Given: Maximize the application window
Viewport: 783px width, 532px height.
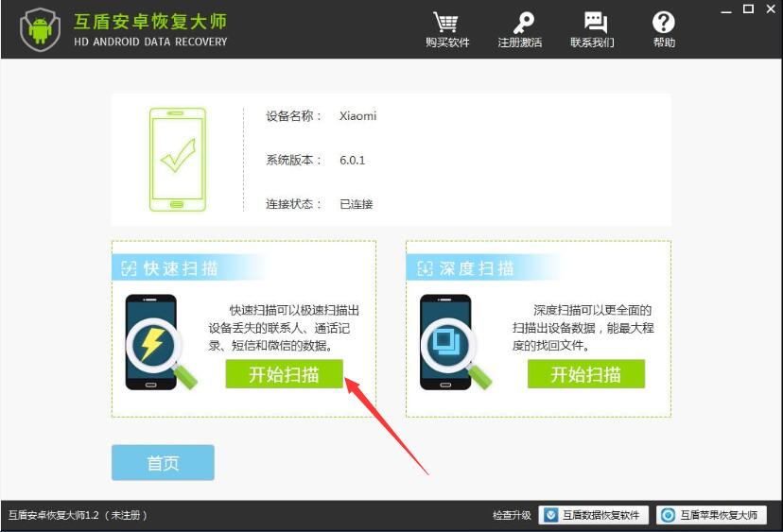Looking at the screenshot, I should (x=748, y=9).
